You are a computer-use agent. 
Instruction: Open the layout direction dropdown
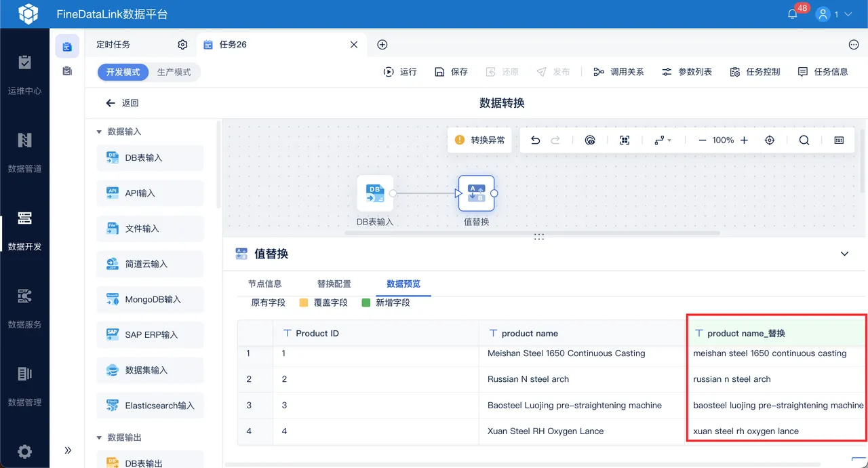click(x=663, y=140)
